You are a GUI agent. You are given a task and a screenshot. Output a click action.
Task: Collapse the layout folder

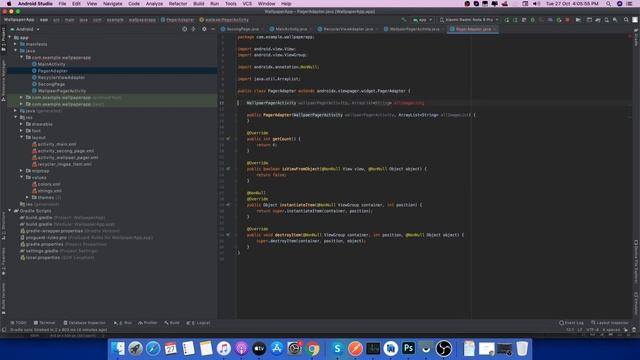(22, 138)
